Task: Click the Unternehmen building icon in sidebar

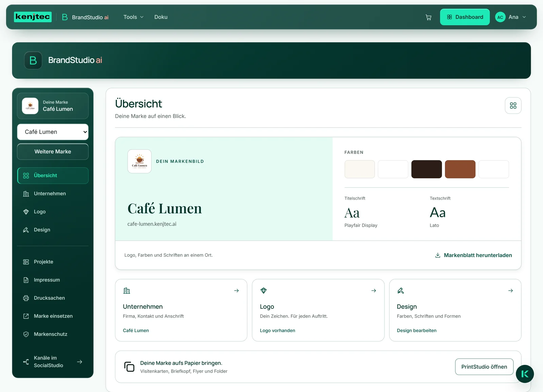Action: (26, 194)
